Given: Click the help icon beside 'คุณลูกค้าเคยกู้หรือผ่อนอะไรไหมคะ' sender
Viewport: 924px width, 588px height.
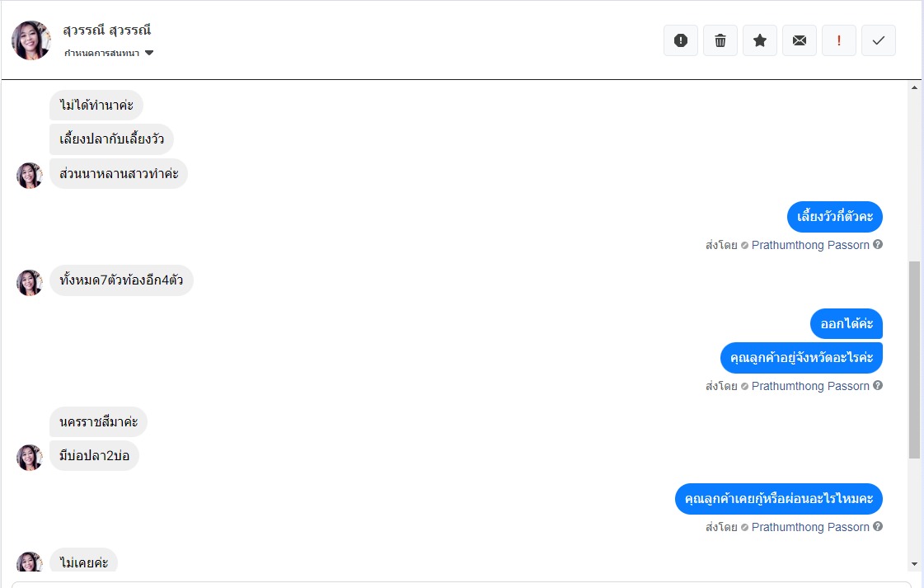Looking at the screenshot, I should click(x=878, y=527).
